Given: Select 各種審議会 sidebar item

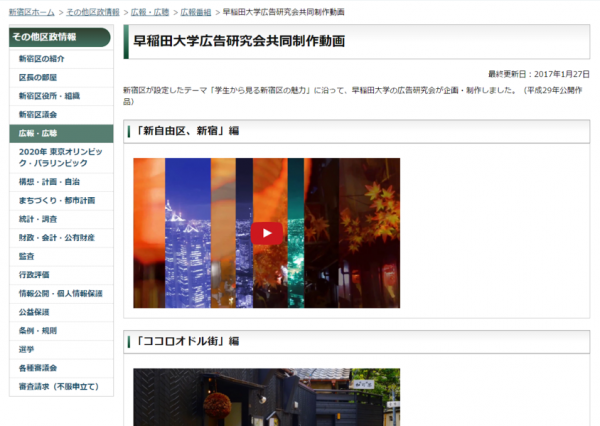Looking at the screenshot, I should [61, 368].
